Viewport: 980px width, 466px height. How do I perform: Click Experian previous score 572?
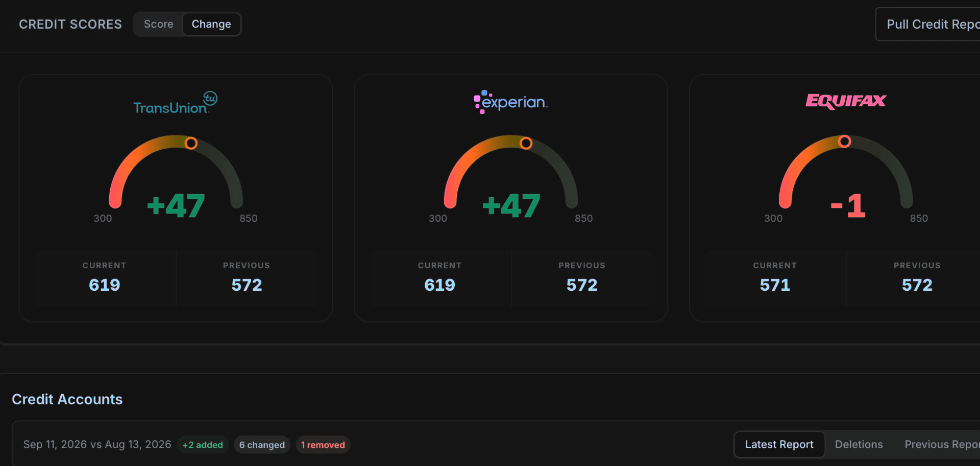tap(582, 285)
